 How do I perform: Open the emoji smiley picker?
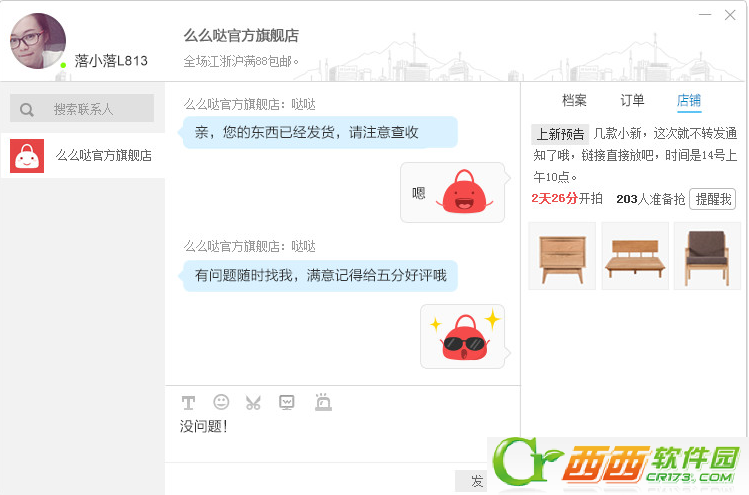pyautogui.click(x=221, y=402)
